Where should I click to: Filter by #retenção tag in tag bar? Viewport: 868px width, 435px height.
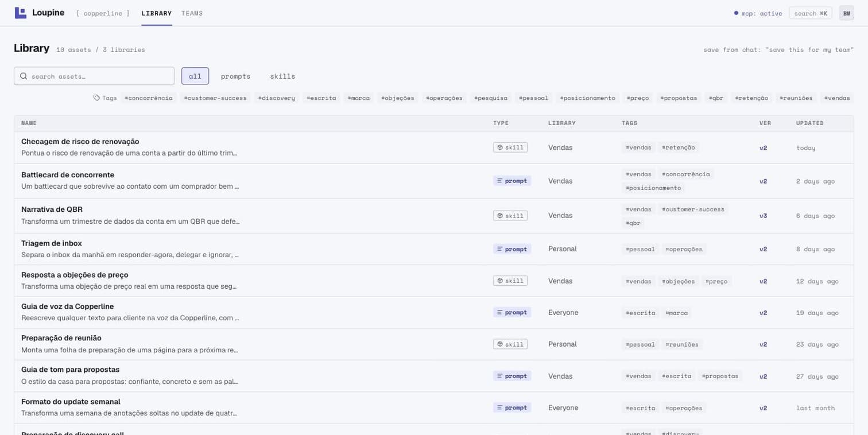click(751, 98)
